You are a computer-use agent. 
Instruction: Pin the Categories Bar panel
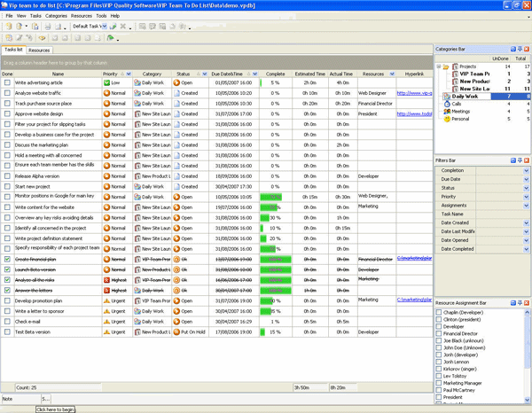[x=518, y=49]
